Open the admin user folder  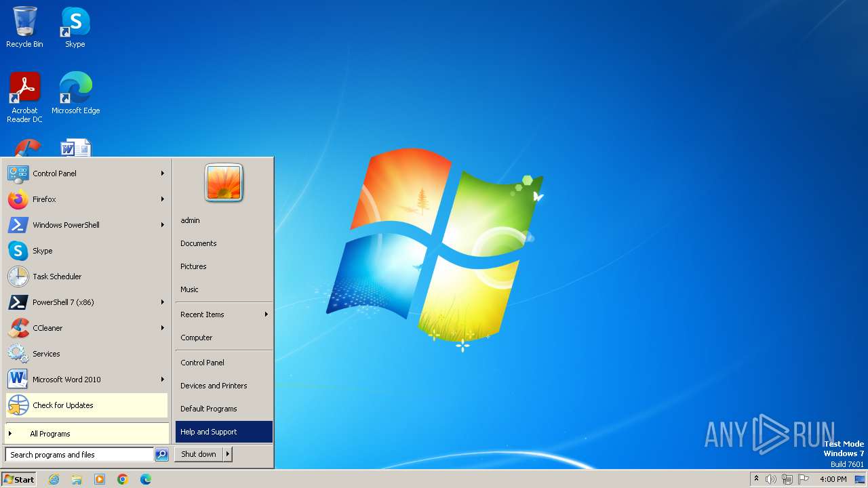coord(224,220)
